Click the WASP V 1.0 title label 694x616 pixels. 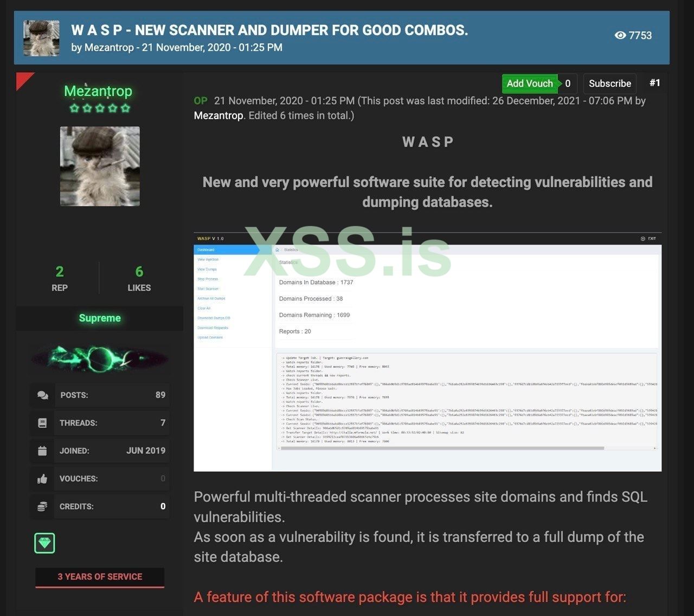210,239
